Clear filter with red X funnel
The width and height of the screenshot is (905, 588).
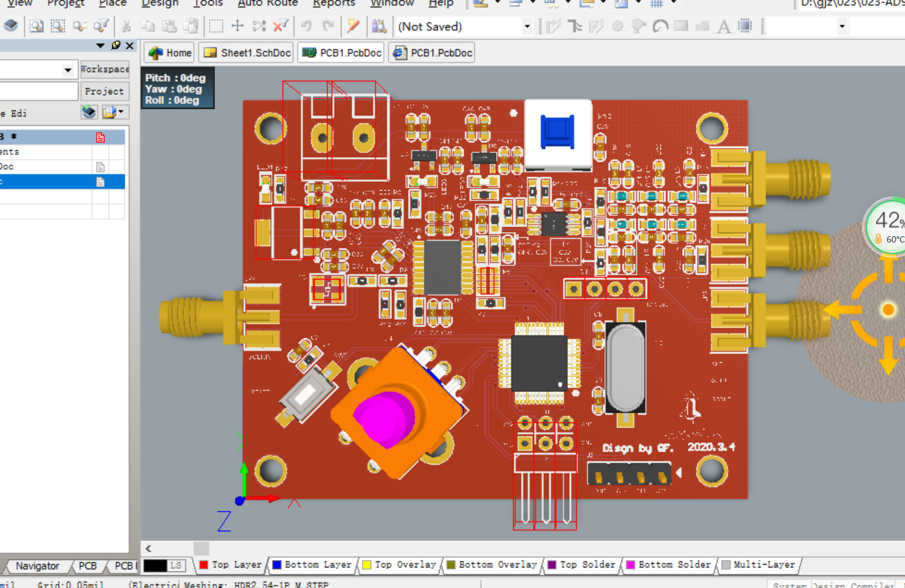(x=280, y=26)
